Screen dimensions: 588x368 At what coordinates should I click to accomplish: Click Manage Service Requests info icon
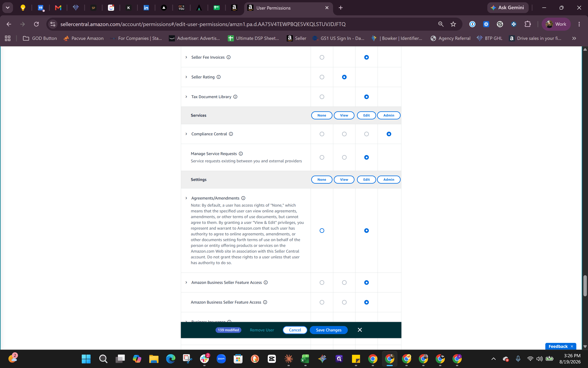coord(241,154)
